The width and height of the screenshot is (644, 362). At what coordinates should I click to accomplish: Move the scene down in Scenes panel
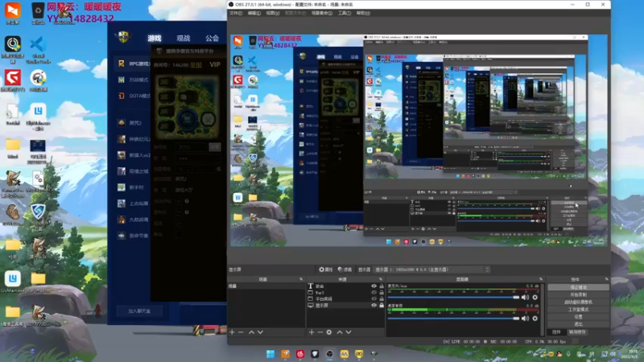coord(260,332)
